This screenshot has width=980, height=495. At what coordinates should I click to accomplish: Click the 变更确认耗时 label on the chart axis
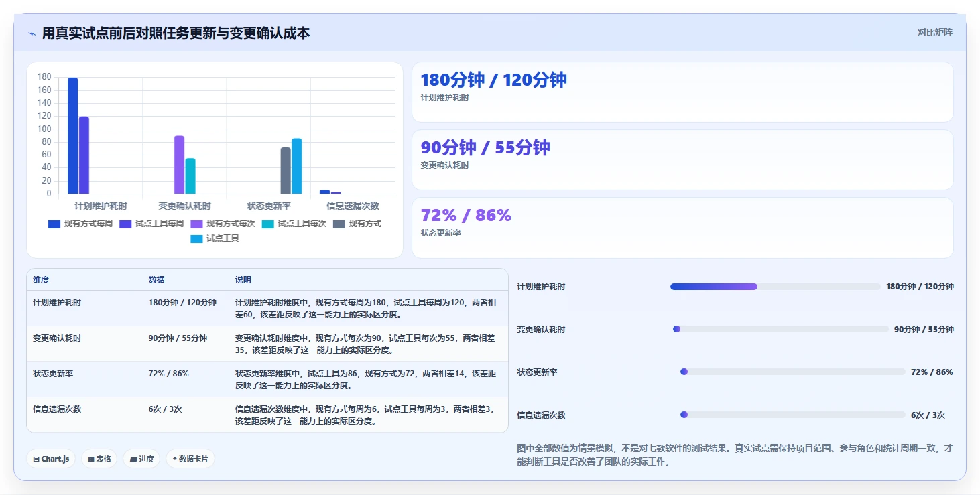(x=184, y=206)
